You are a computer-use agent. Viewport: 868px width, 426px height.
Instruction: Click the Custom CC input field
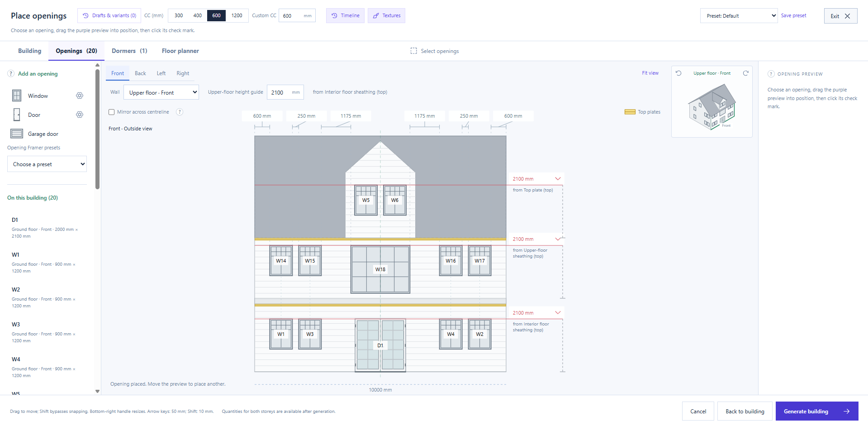pyautogui.click(x=297, y=15)
